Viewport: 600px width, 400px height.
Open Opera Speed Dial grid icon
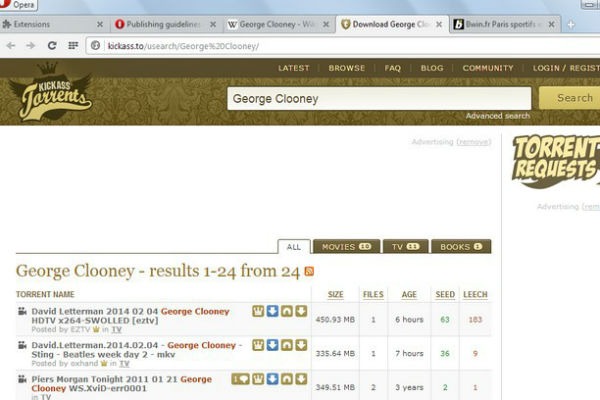click(73, 46)
